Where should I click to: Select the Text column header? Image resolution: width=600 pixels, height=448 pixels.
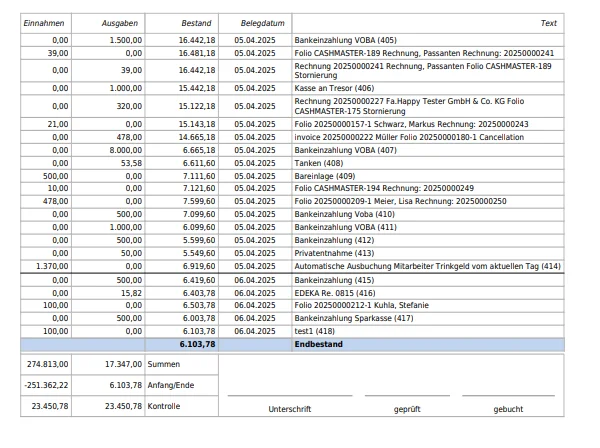click(x=549, y=23)
